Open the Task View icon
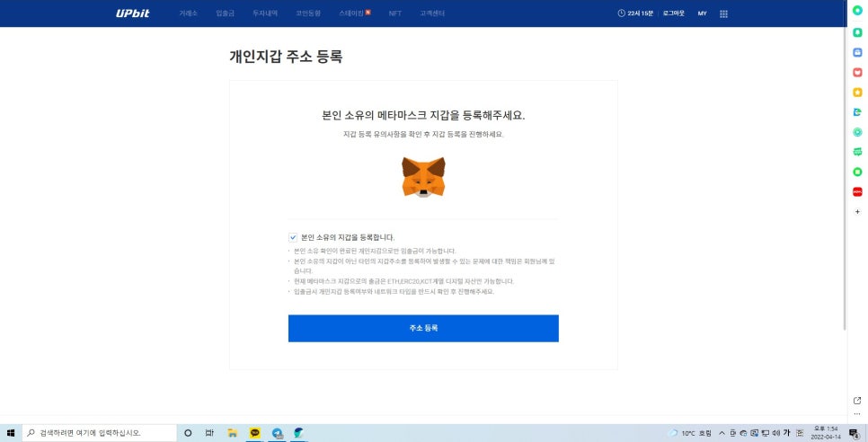The image size is (868, 442). 209,433
